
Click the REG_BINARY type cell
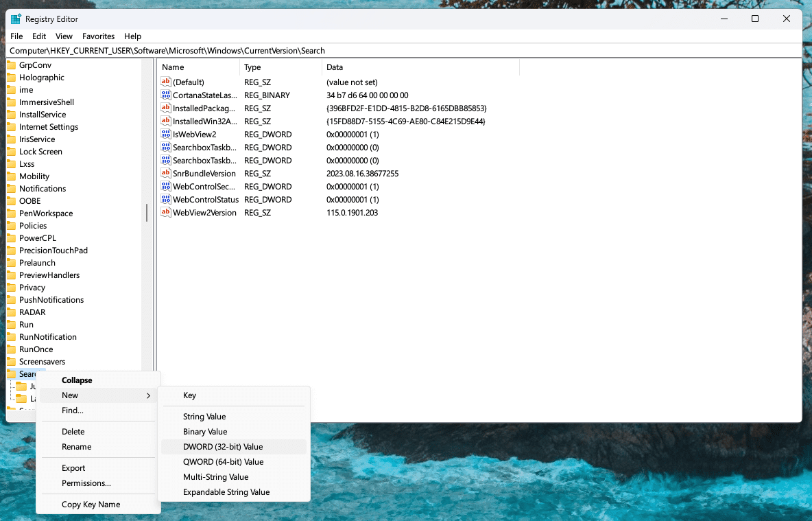(x=267, y=95)
